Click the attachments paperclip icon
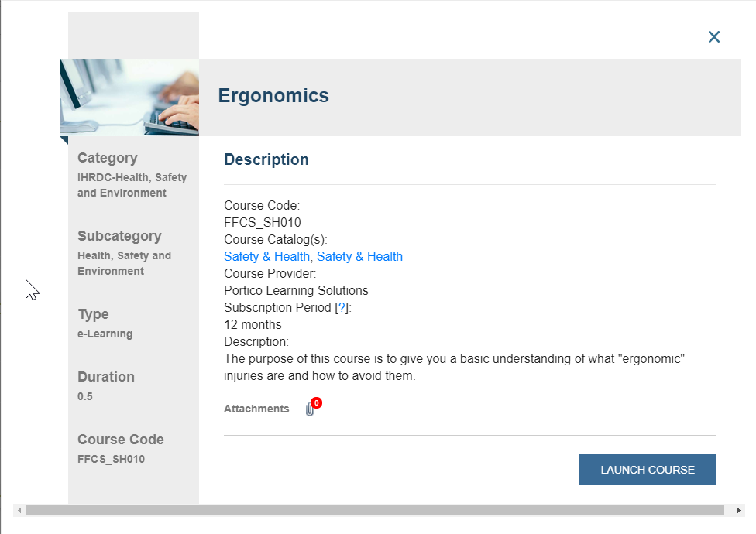Viewport: 756px width, 534px height. [310, 409]
